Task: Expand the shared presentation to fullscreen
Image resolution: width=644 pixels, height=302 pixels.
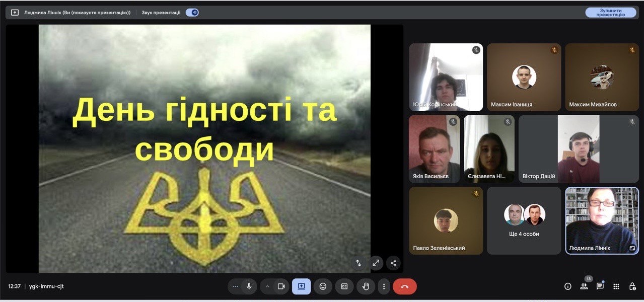Action: coord(376,263)
